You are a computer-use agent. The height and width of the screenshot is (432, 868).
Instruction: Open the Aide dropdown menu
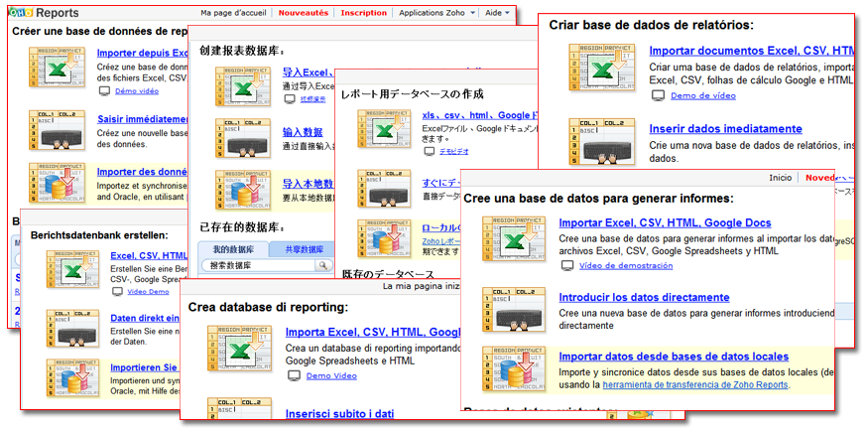[x=497, y=13]
